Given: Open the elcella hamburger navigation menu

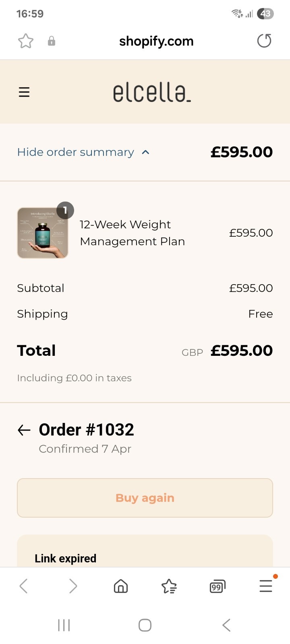Looking at the screenshot, I should tap(24, 92).
